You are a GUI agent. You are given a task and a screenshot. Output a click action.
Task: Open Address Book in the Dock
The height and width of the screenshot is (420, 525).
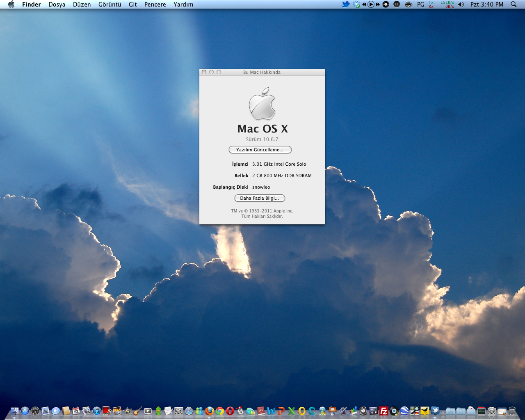click(66, 411)
